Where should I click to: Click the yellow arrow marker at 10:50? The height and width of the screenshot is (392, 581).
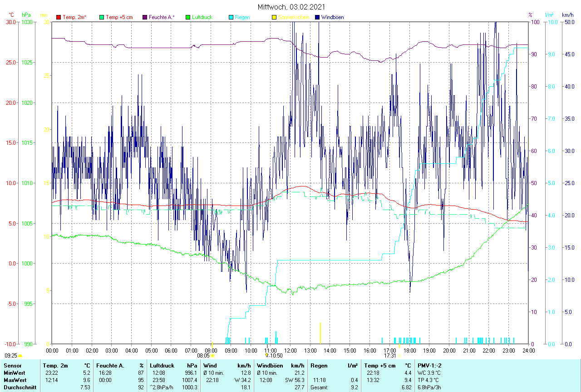point(267,356)
